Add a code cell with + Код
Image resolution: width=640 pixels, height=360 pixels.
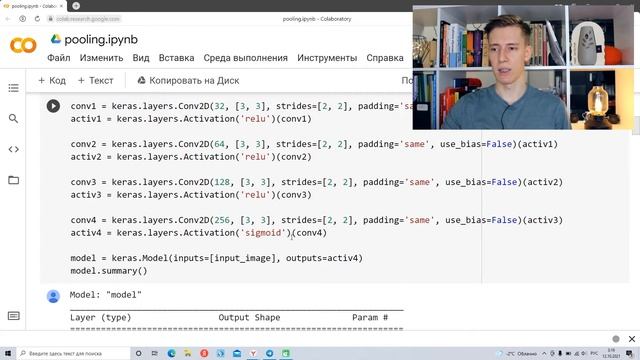tap(52, 80)
